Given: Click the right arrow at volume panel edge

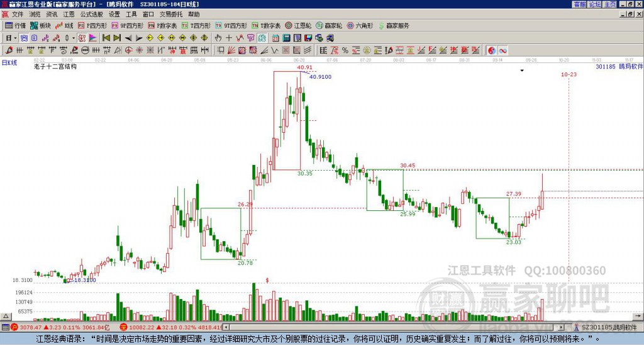Looking at the screenshot, I should click(x=638, y=316).
